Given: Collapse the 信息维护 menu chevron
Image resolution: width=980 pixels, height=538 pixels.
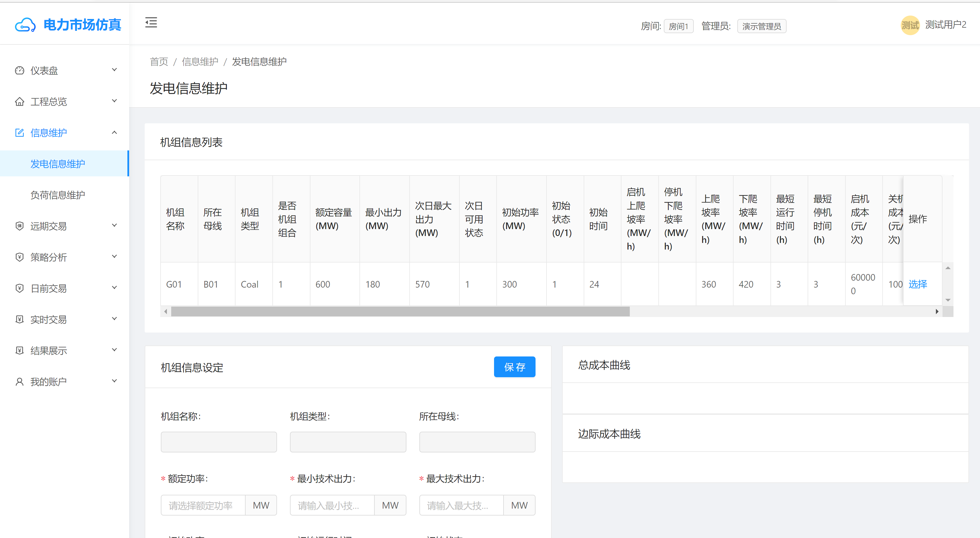Looking at the screenshot, I should click(114, 132).
